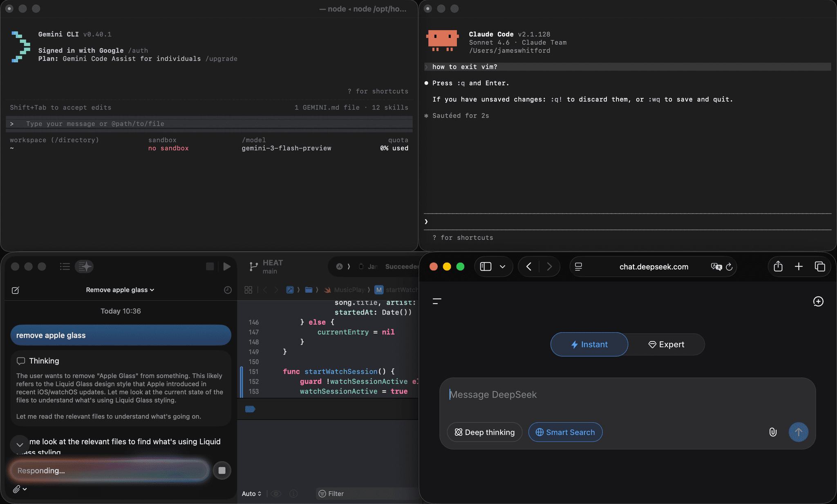This screenshot has width=837, height=504.
Task: Open the navigator list icon in Xcode toolbar
Action: tap(65, 267)
